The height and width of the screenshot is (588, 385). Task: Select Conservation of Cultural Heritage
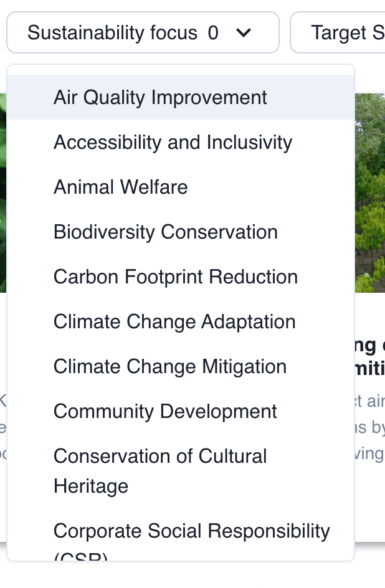click(181, 471)
